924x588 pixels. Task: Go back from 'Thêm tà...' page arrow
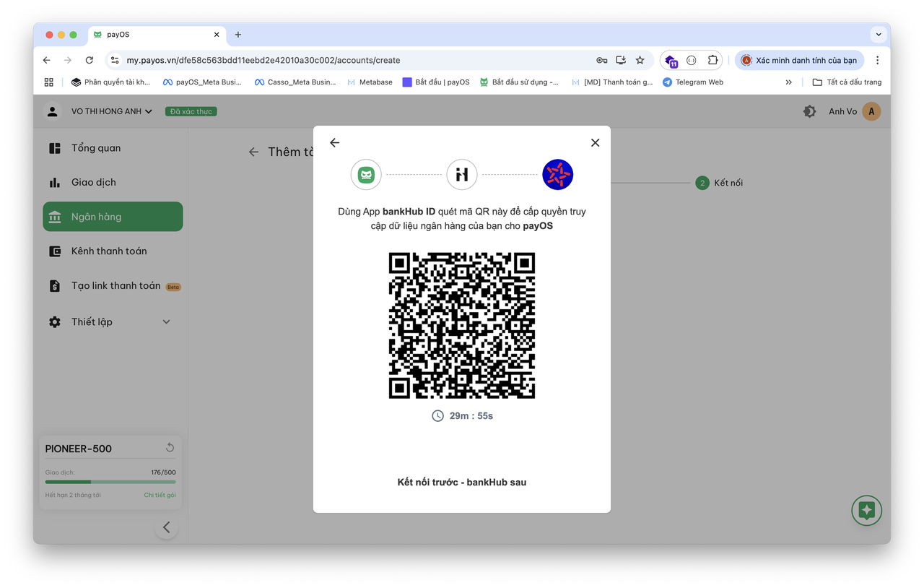click(x=253, y=152)
